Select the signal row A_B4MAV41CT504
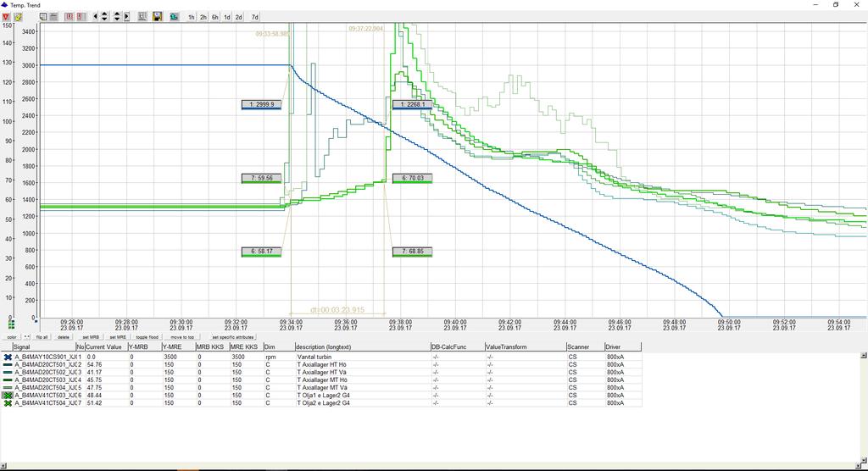The width and height of the screenshot is (868, 471). [x=321, y=403]
